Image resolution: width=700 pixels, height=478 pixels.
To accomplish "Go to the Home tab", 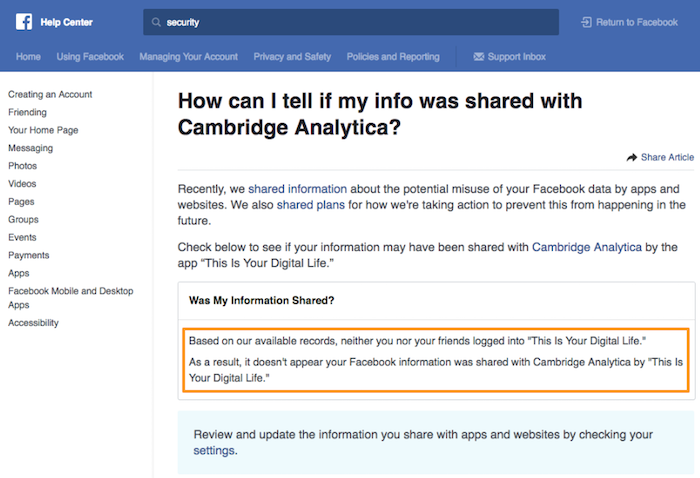I will [x=28, y=57].
